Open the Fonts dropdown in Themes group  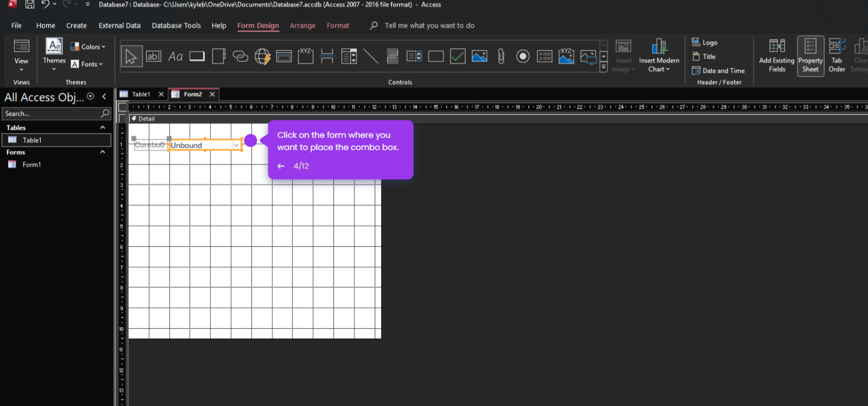88,64
